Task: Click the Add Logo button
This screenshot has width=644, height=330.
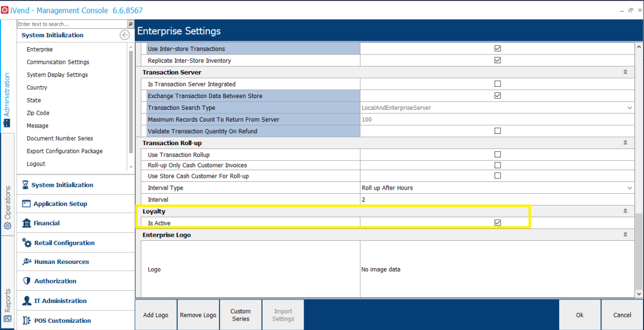Action: (x=156, y=315)
